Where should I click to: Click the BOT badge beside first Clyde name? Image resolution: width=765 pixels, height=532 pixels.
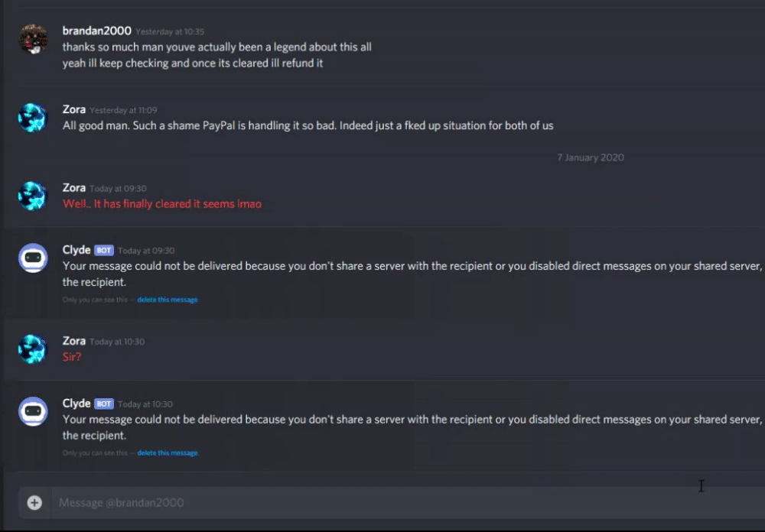(103, 250)
